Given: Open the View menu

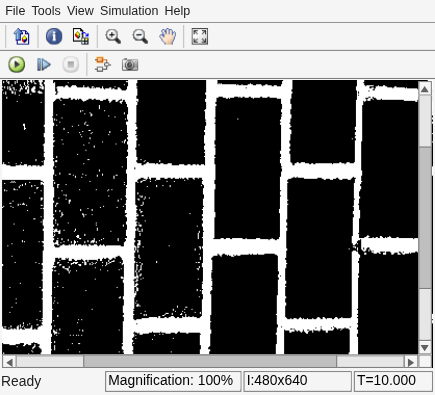Looking at the screenshot, I should [80, 11].
